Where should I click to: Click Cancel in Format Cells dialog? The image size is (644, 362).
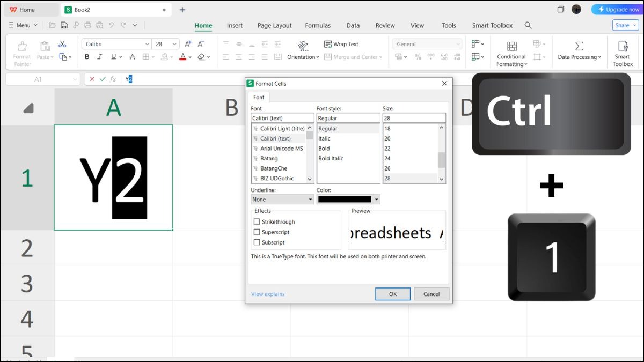click(431, 294)
